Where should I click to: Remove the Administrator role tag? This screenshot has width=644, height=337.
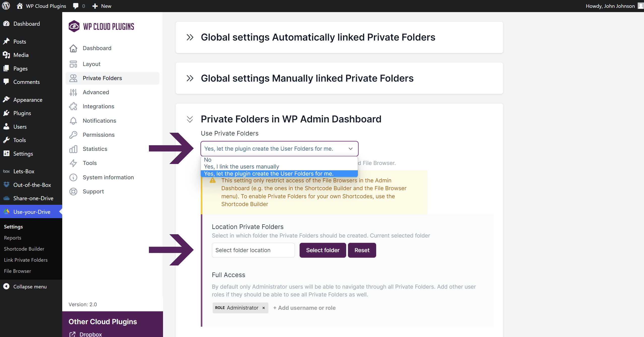coord(264,308)
